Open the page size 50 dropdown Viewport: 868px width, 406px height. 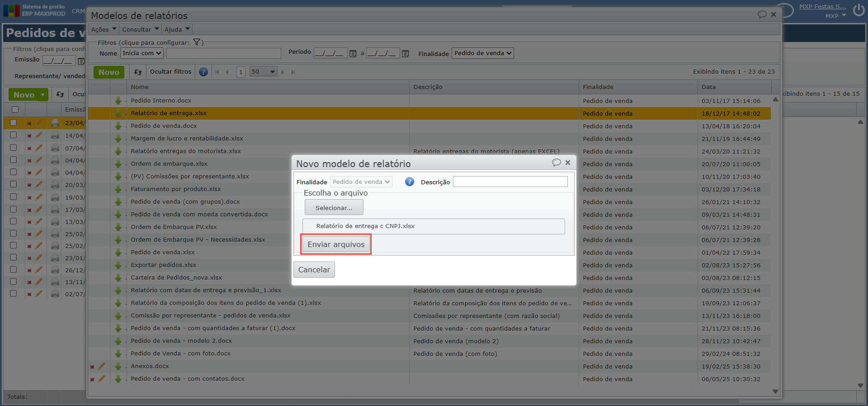[263, 72]
